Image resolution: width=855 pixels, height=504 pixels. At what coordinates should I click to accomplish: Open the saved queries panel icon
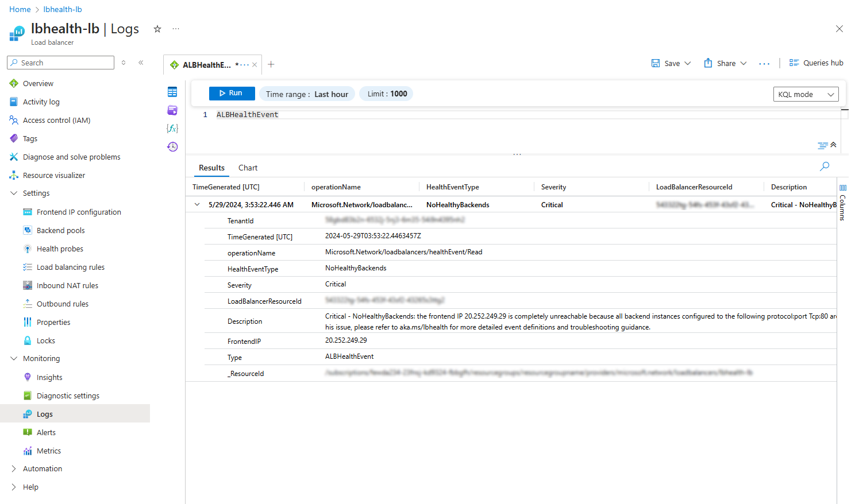pos(172,110)
